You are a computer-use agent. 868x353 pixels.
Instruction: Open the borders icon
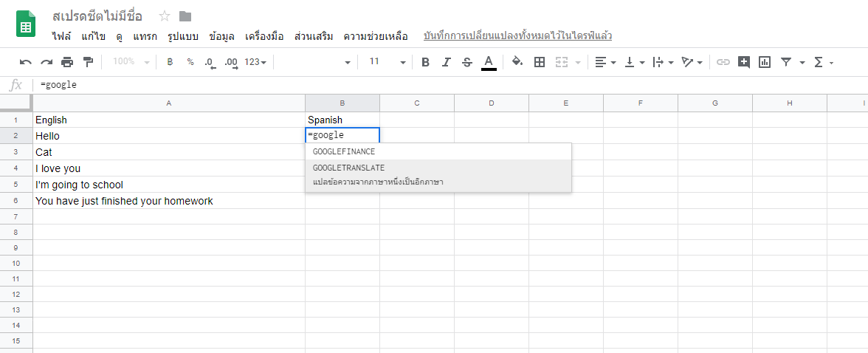539,62
